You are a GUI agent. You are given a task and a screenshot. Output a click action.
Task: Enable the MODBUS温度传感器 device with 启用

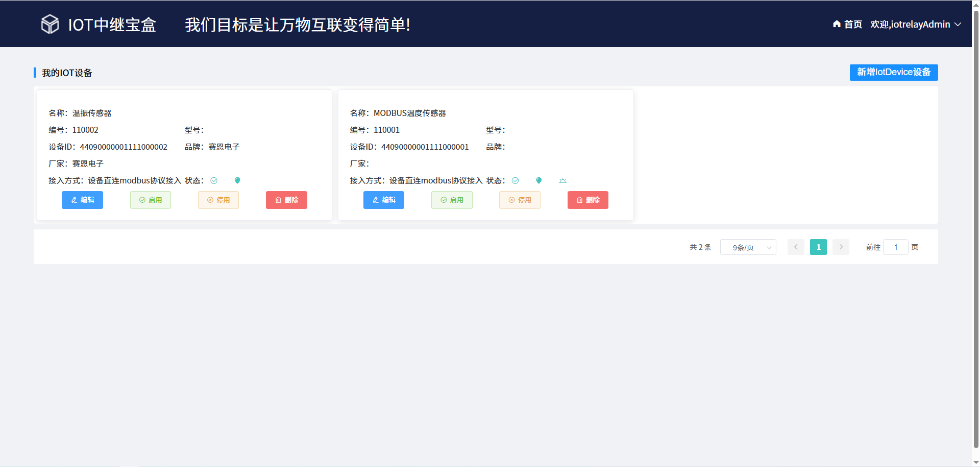452,200
